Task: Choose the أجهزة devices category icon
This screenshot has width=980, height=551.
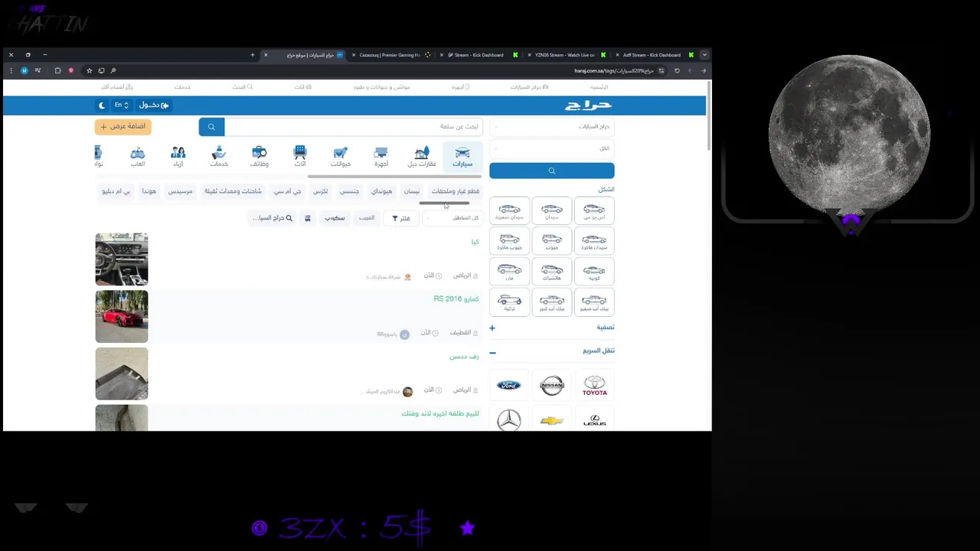Action: click(x=381, y=156)
